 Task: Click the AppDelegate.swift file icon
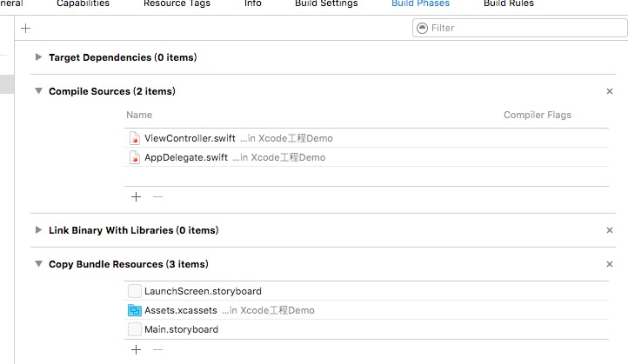pos(135,157)
